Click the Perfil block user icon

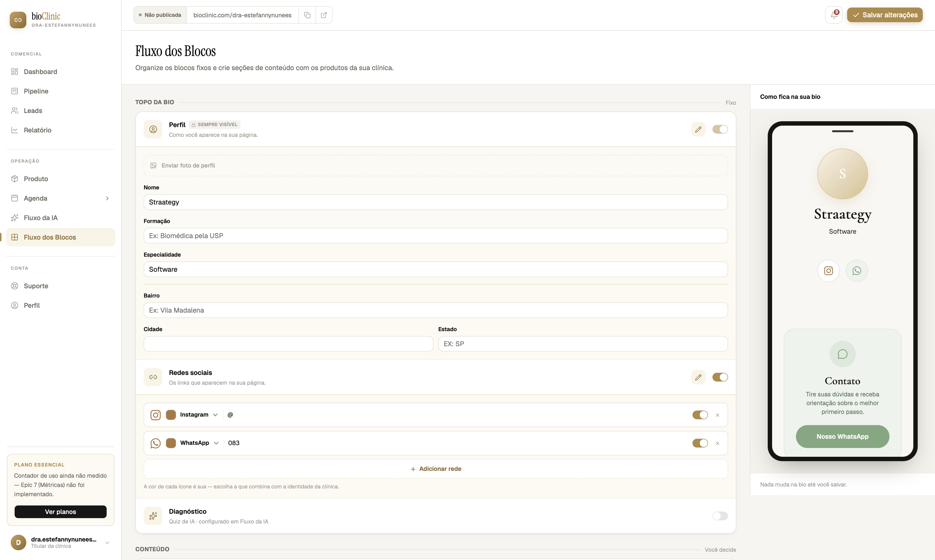coord(153,130)
